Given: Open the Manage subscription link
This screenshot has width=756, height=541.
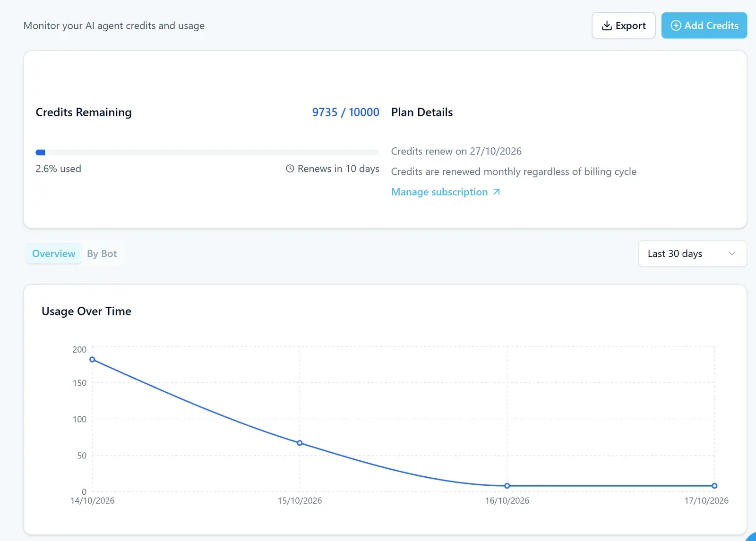Looking at the screenshot, I should tap(446, 192).
